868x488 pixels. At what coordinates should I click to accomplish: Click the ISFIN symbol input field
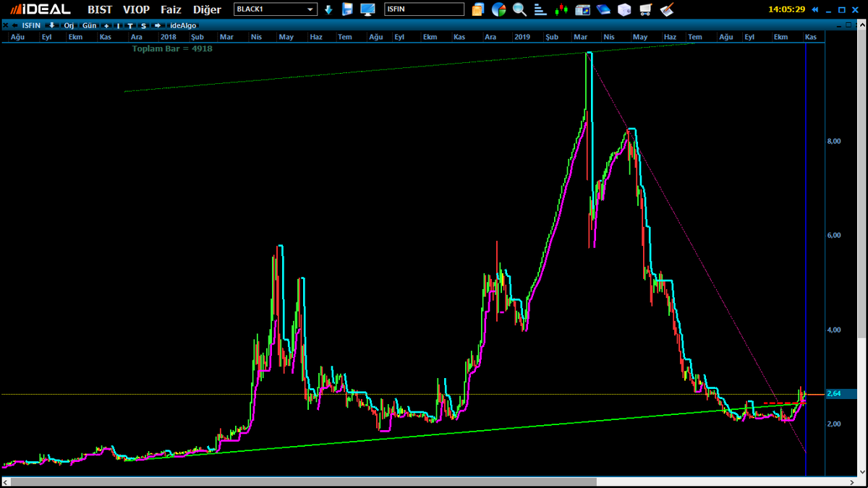point(424,9)
